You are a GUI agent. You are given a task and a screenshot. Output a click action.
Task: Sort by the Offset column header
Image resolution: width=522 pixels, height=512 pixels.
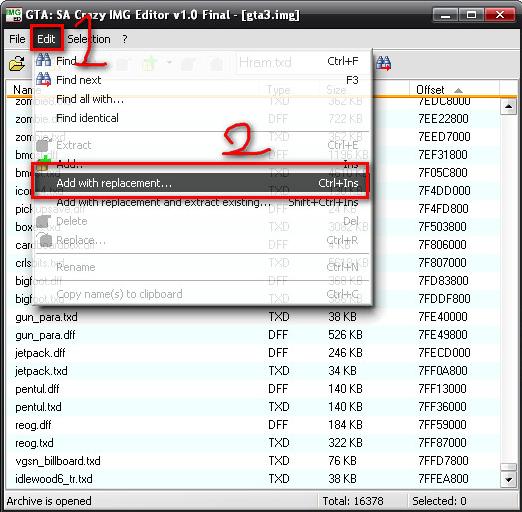[454, 90]
